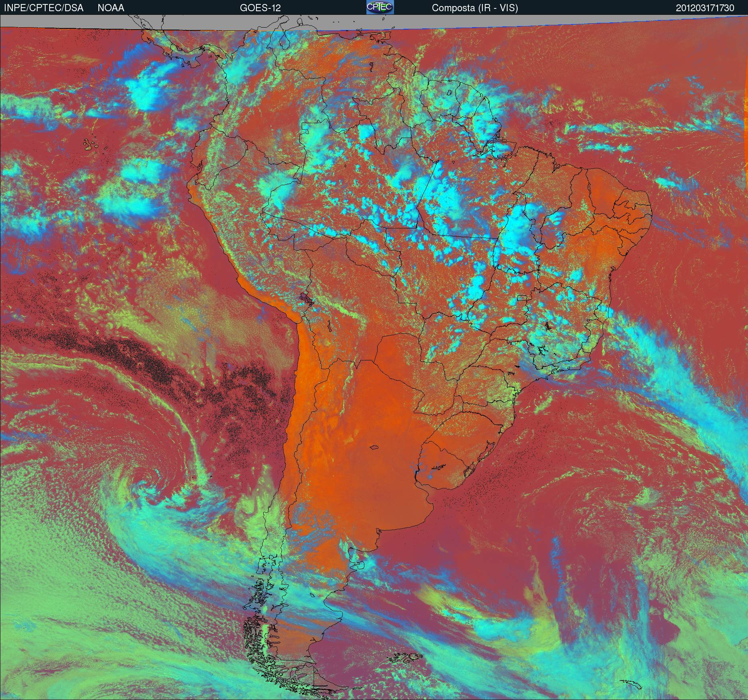The width and height of the screenshot is (748, 700).
Task: Click the GOES-12 satellite label
Action: click(x=260, y=8)
